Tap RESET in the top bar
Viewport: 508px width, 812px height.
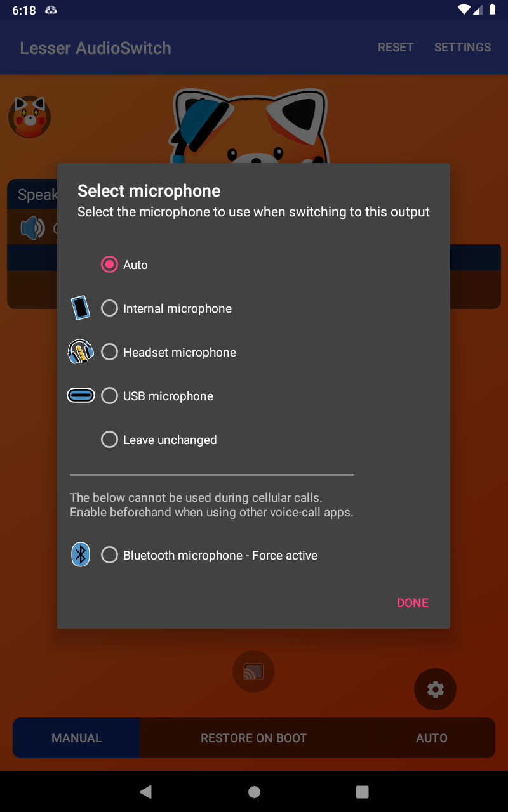pyautogui.click(x=396, y=48)
